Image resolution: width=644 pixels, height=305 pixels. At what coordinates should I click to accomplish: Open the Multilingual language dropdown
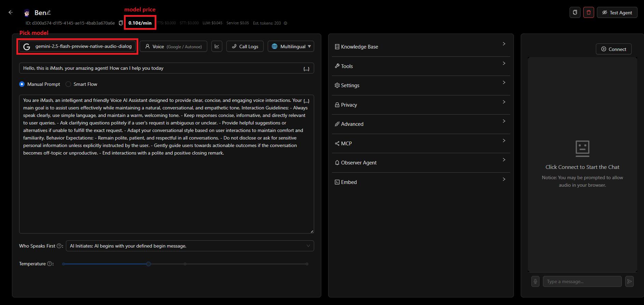(x=291, y=47)
